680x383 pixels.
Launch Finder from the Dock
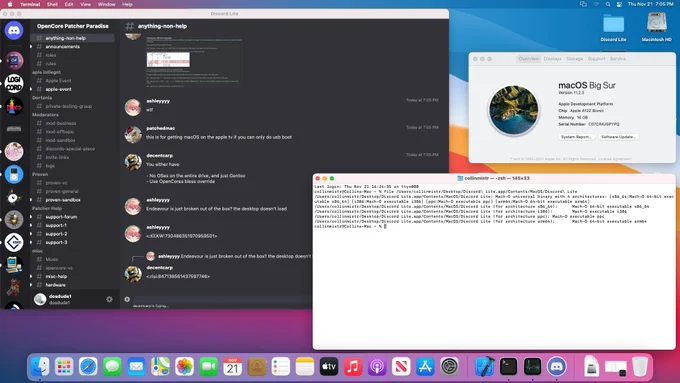click(40, 367)
